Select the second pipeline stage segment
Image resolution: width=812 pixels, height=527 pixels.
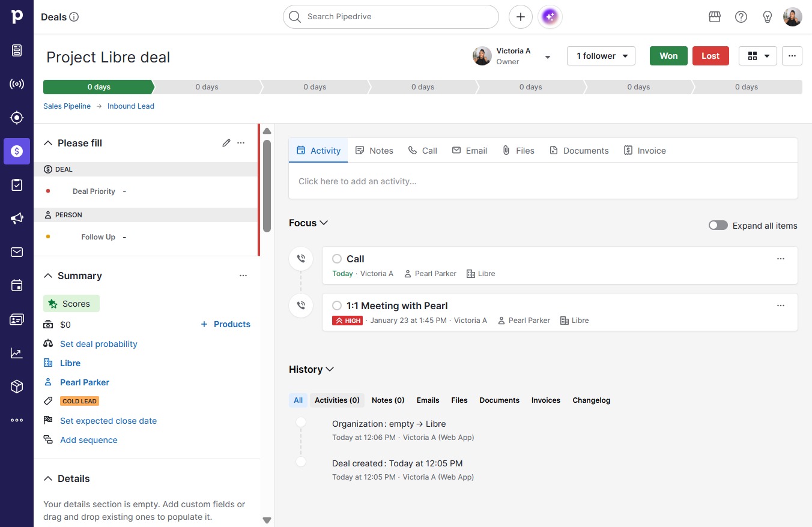click(207, 87)
